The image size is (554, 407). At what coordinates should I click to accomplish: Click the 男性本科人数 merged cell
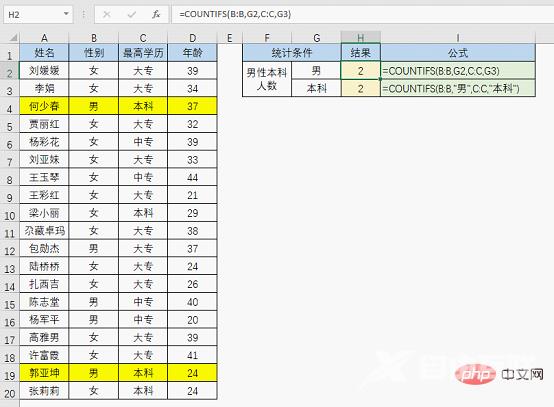[267, 79]
